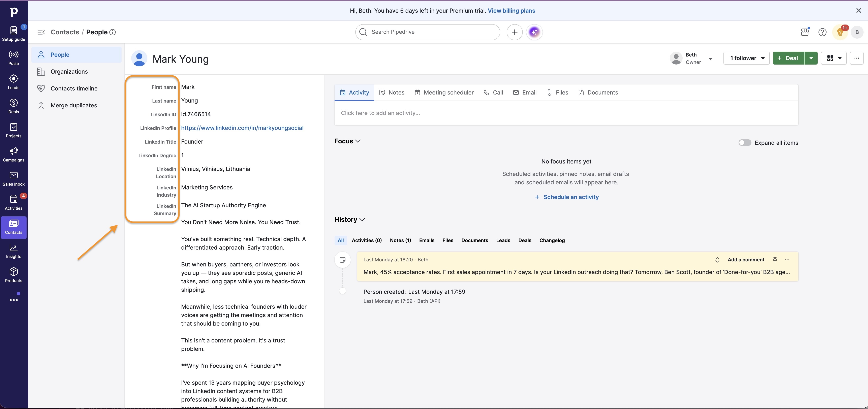868x409 pixels.
Task: Open the LinkedIn profile URL link
Action: click(242, 128)
